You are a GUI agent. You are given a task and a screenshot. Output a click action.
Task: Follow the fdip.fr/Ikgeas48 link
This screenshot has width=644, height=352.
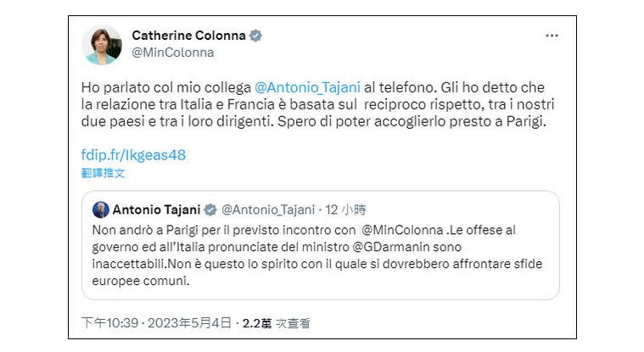tap(133, 154)
